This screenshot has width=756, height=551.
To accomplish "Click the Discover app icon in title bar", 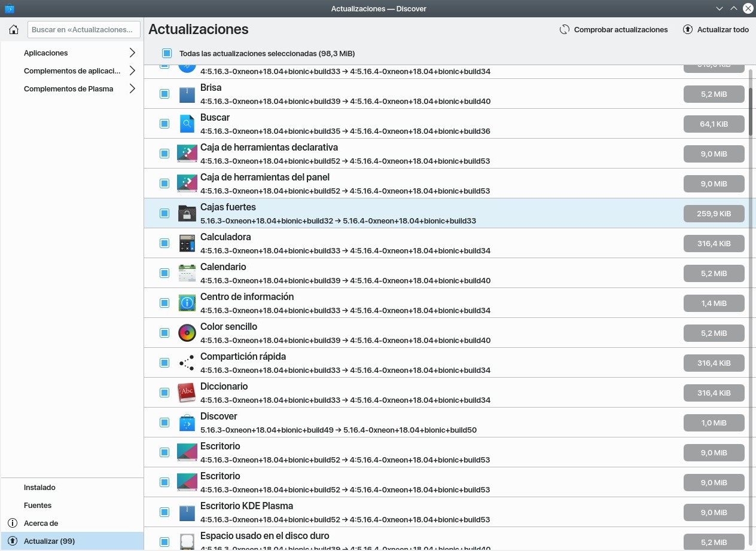I will point(10,8).
